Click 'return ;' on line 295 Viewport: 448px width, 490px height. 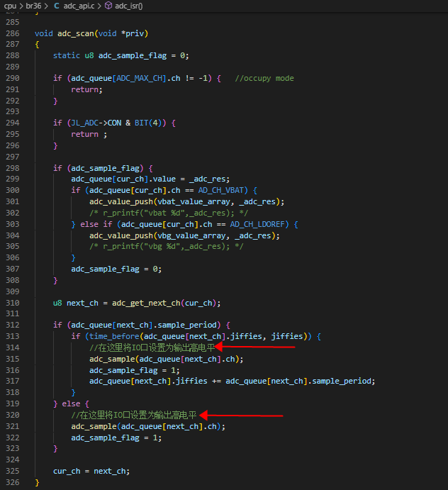[89, 134]
